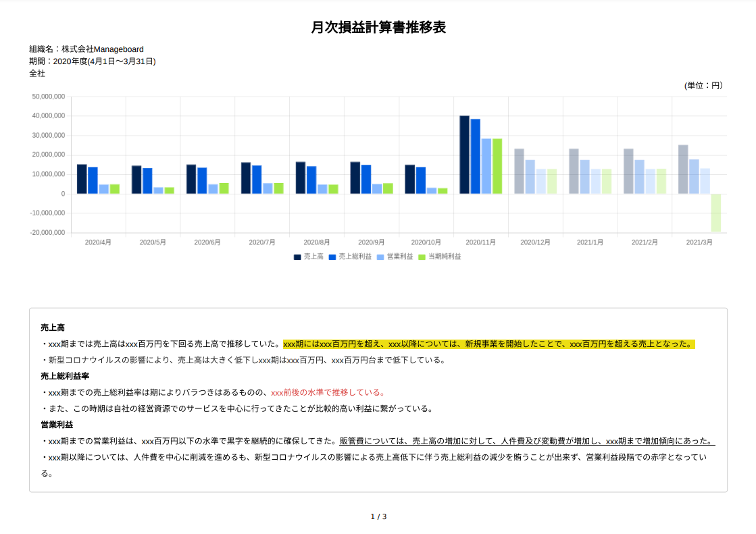Click the 2020/5月 axis label
The image size is (756, 534).
tap(153, 242)
